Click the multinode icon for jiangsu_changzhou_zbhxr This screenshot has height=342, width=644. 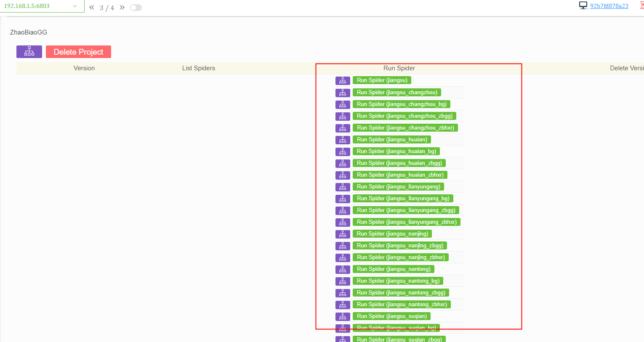tap(343, 128)
